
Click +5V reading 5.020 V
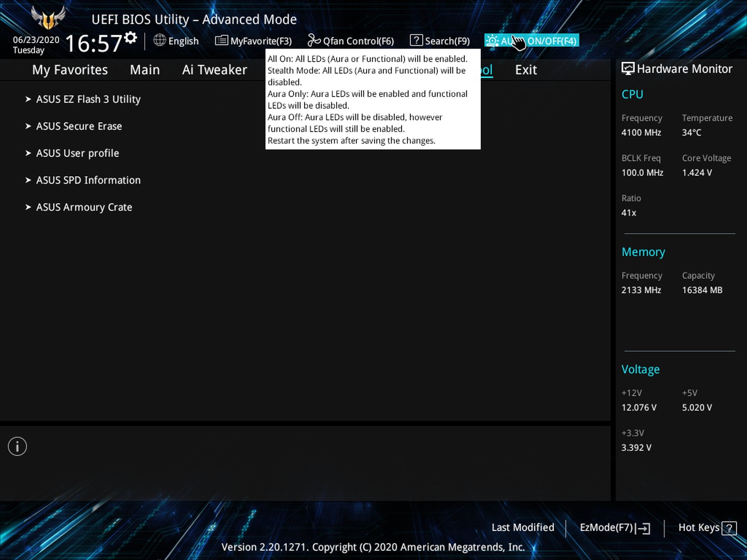[x=697, y=408]
